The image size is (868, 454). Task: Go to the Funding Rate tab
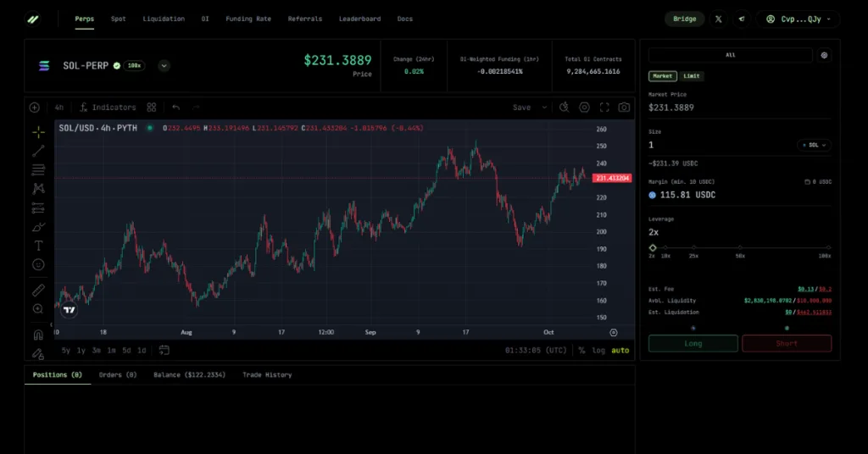(x=250, y=19)
